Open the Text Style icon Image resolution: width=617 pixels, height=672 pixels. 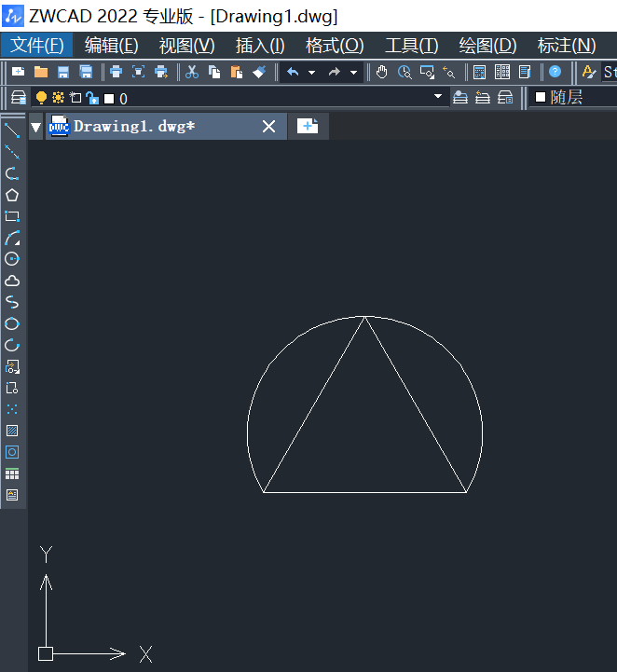[x=589, y=72]
